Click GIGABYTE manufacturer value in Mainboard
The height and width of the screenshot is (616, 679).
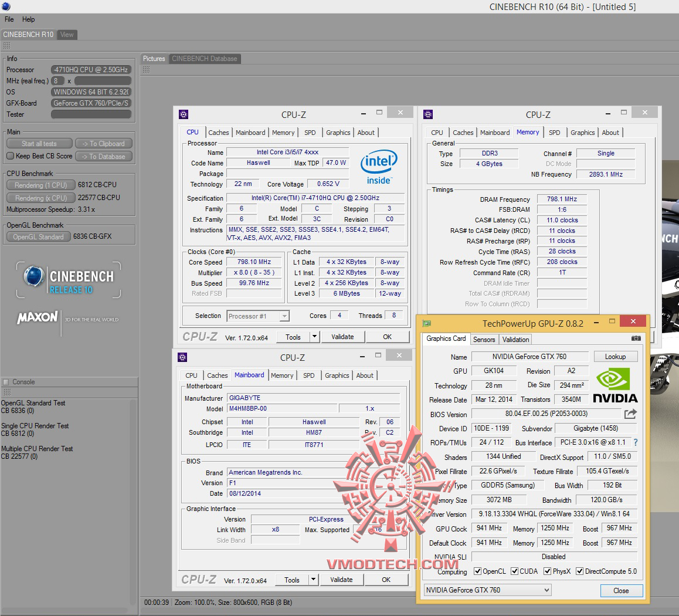[x=314, y=398]
